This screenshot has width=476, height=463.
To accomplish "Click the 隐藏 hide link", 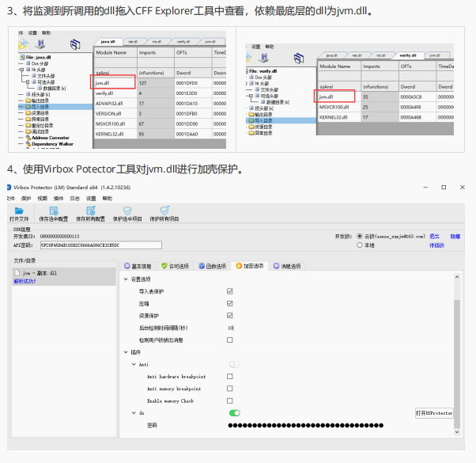I will (455, 236).
